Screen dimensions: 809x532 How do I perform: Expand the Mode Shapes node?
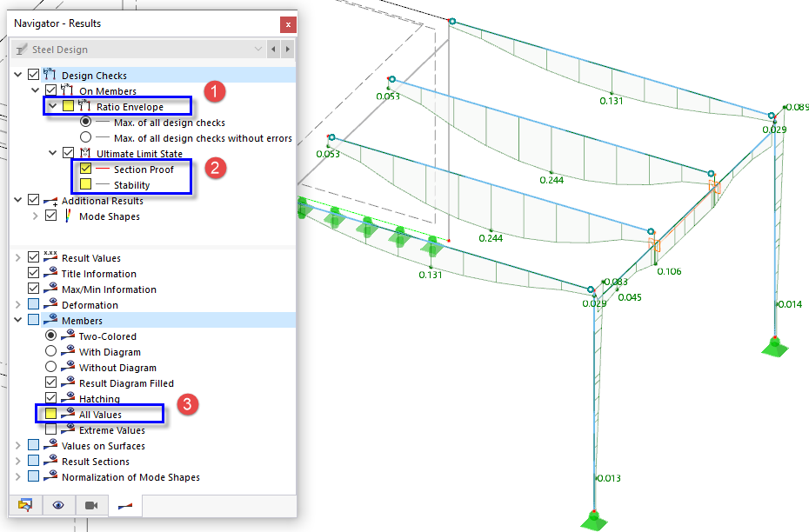pos(35,216)
